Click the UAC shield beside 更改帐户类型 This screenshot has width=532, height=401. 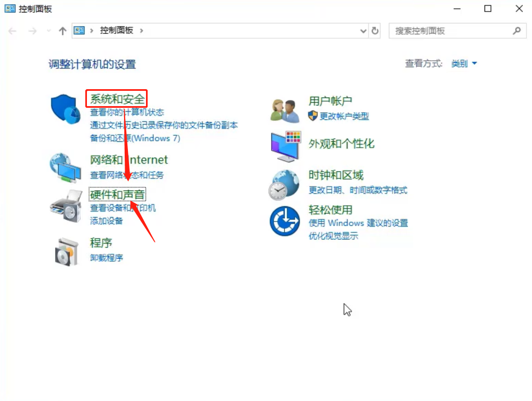click(x=313, y=116)
